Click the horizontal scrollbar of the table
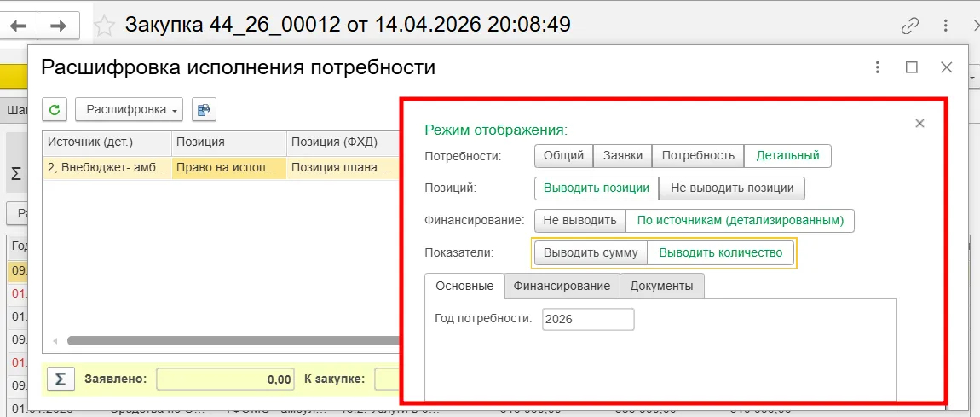 point(233,341)
